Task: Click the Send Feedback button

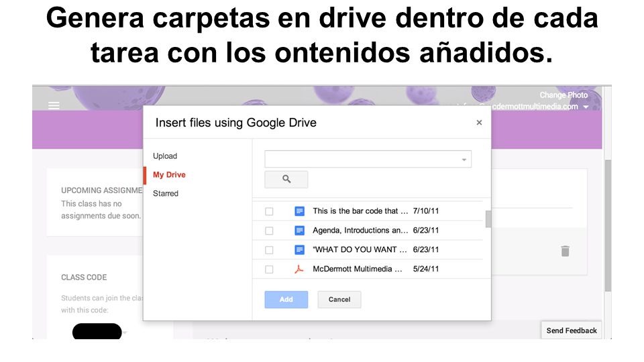Action: (572, 330)
